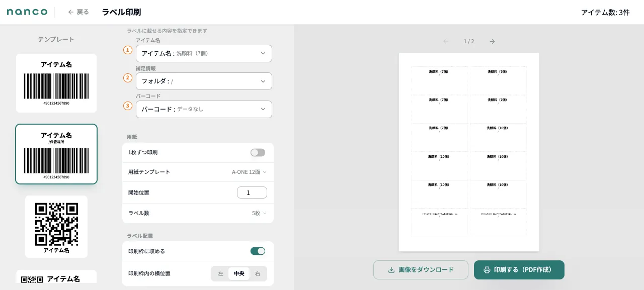Viewport: 644px width, 290px height.
Task: Click the アイテム数: 3件 text
Action: 605,12
